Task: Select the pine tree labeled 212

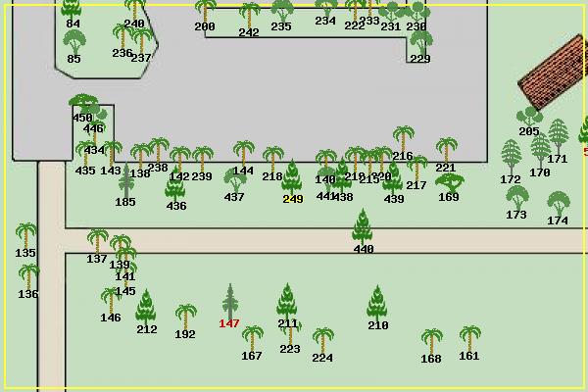Action: click(146, 307)
